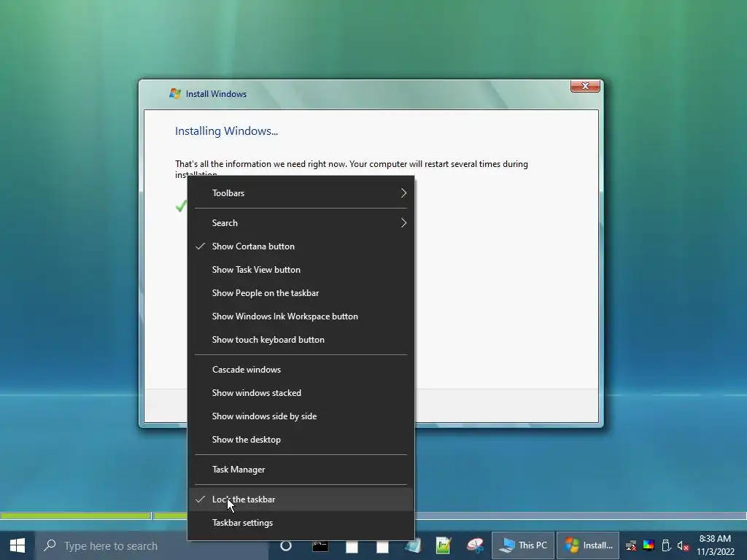Toggle Show Task View button
Image resolution: width=747 pixels, height=560 pixels.
tap(301, 270)
